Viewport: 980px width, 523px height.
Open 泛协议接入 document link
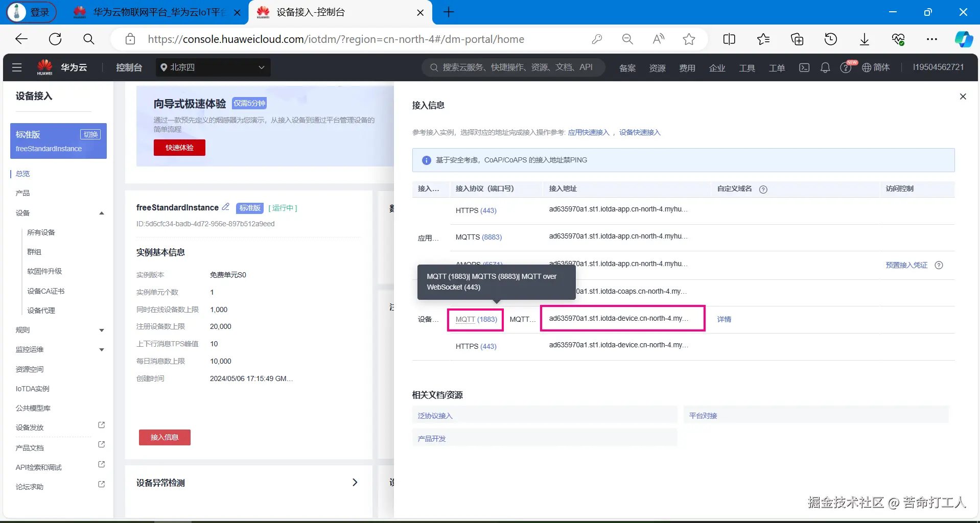point(435,416)
